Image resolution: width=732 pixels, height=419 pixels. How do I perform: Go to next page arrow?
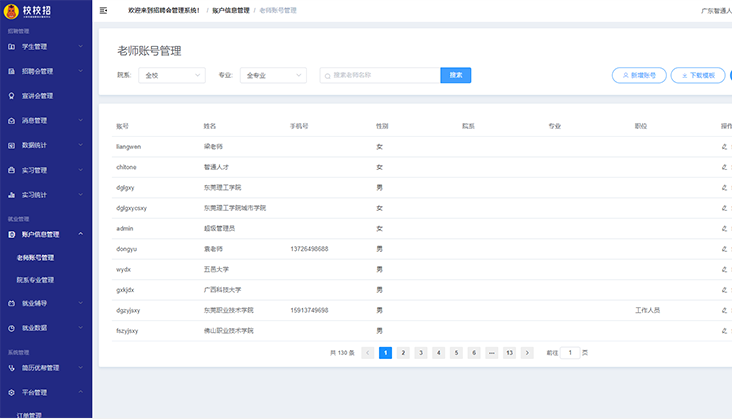527,353
